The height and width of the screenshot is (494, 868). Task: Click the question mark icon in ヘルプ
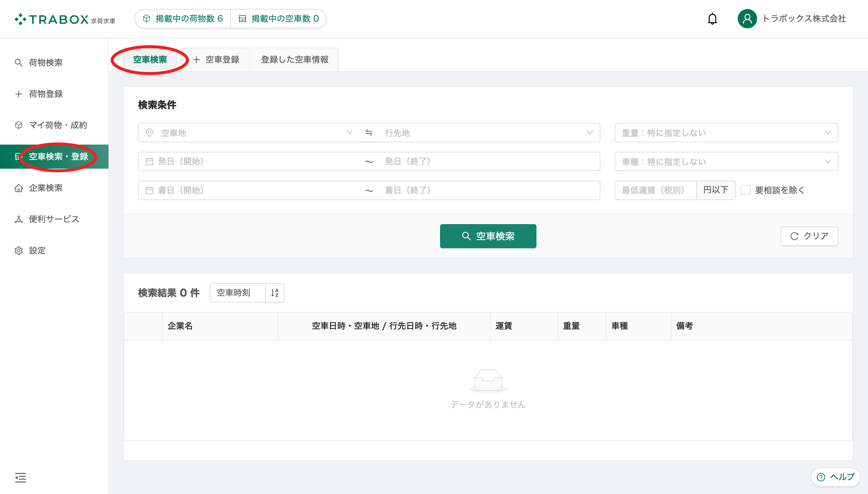click(x=821, y=477)
